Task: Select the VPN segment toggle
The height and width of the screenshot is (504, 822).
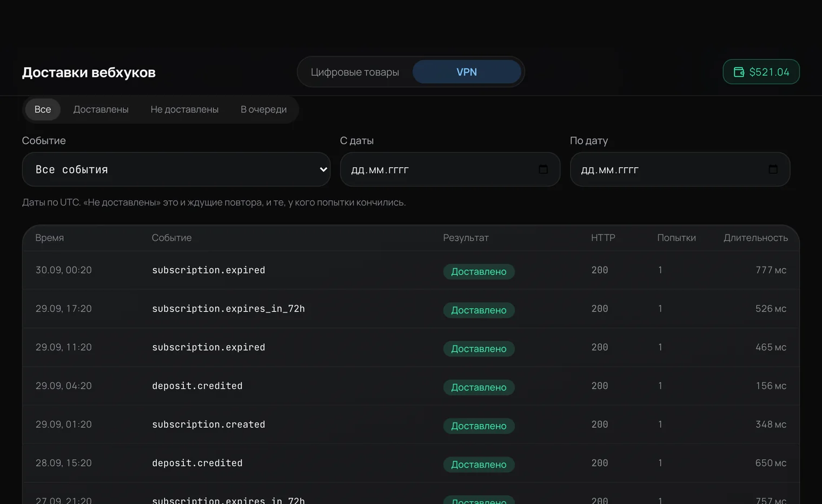Action: (467, 72)
